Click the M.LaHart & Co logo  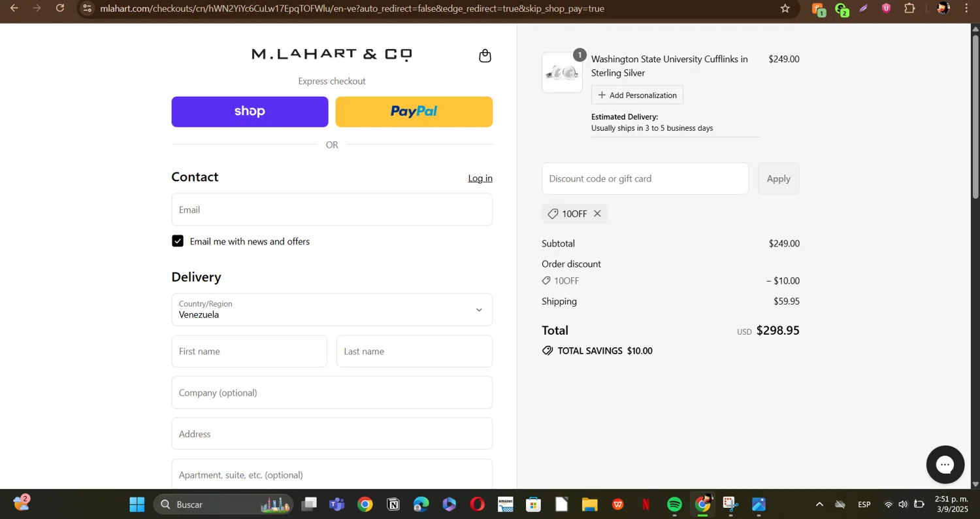tap(332, 54)
